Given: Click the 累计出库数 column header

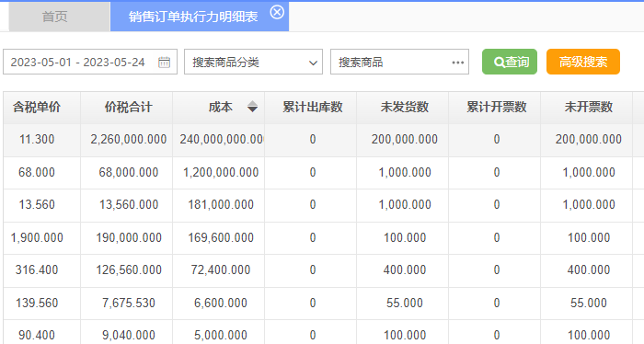Looking at the screenshot, I should coord(311,107).
